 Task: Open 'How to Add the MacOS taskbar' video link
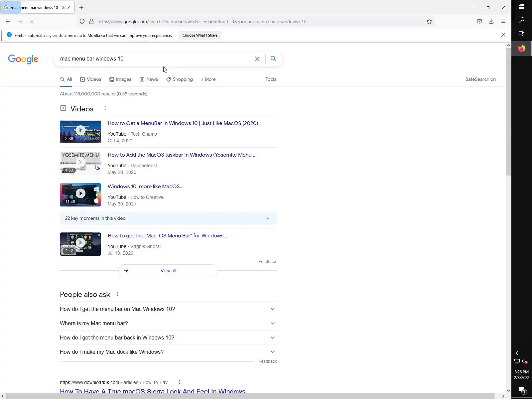click(x=182, y=155)
